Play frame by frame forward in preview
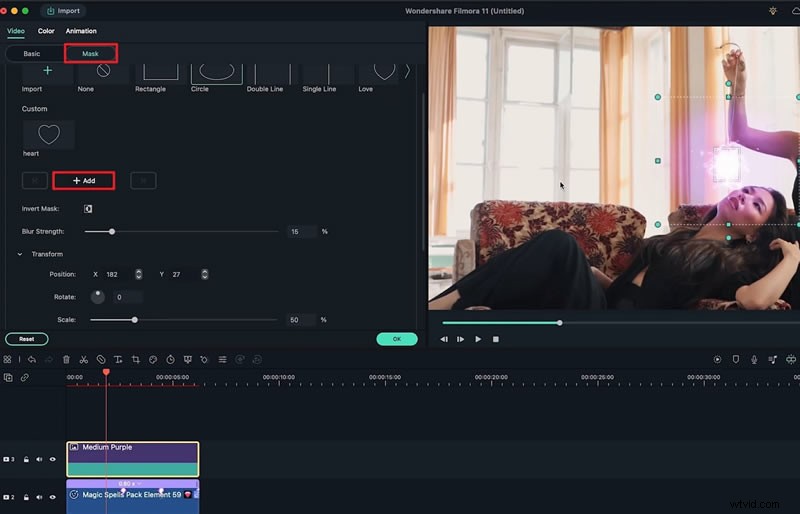This screenshot has width=800, height=514. (x=461, y=339)
